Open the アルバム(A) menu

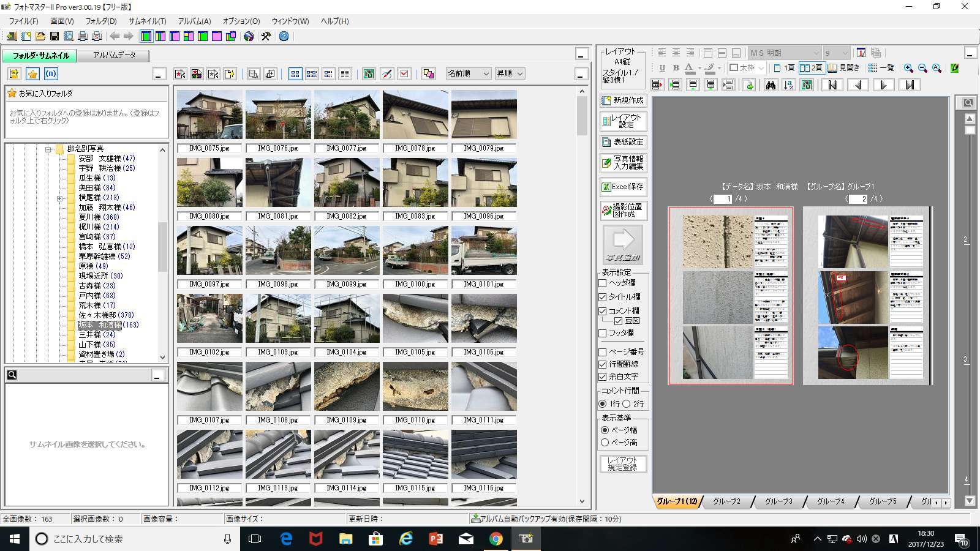(x=194, y=21)
